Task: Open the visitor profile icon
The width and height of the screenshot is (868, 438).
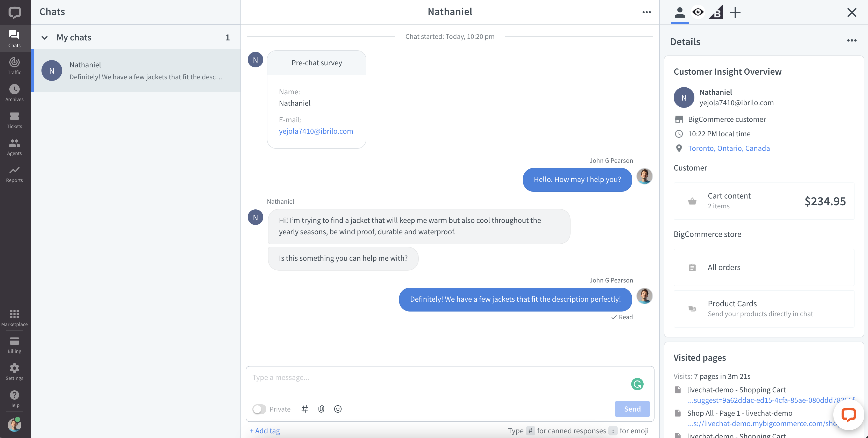Action: (x=679, y=12)
